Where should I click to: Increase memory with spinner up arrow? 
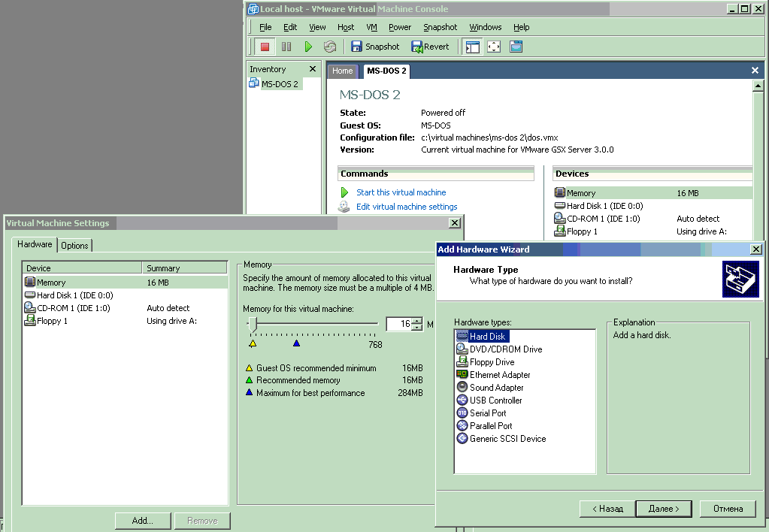[x=417, y=321]
